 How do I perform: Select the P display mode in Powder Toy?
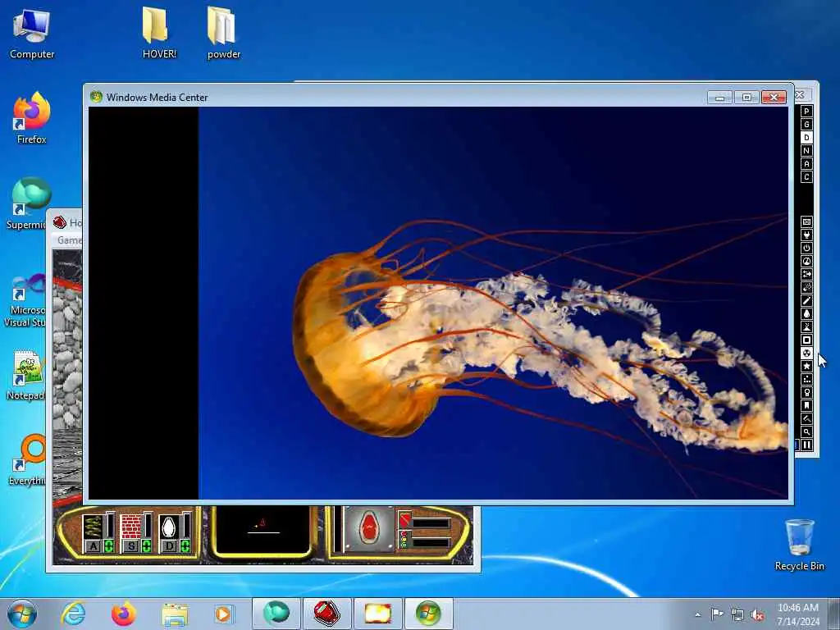point(806,112)
